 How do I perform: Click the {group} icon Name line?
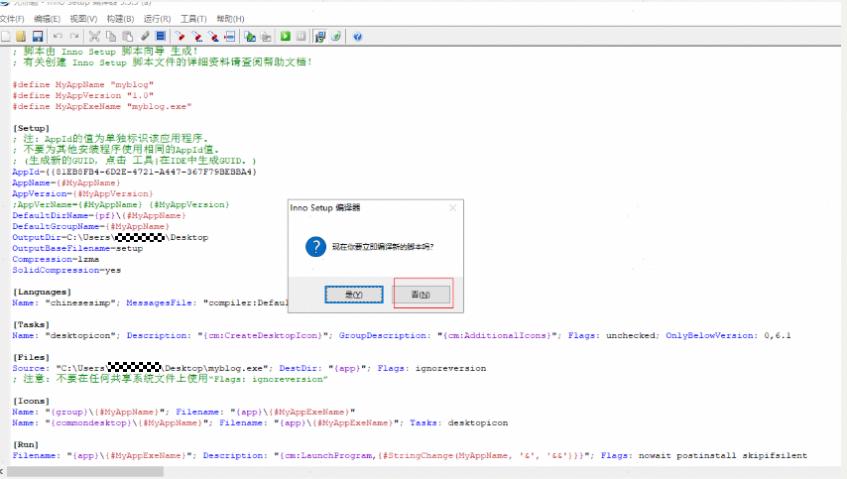[x=184, y=411]
